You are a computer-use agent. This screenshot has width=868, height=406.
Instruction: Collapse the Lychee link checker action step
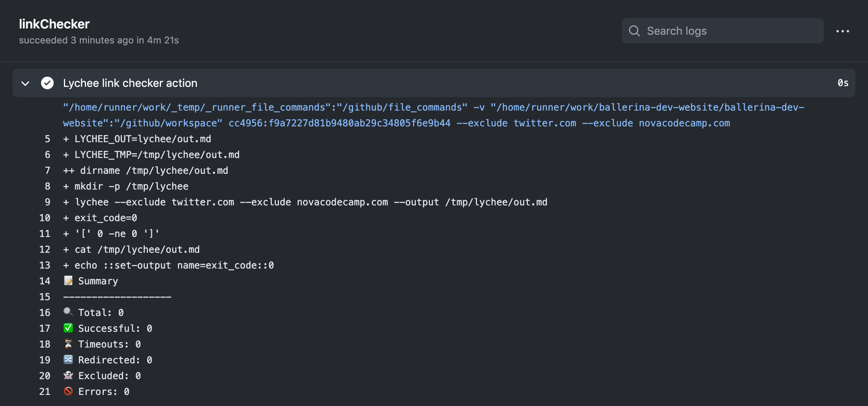pyautogui.click(x=25, y=84)
